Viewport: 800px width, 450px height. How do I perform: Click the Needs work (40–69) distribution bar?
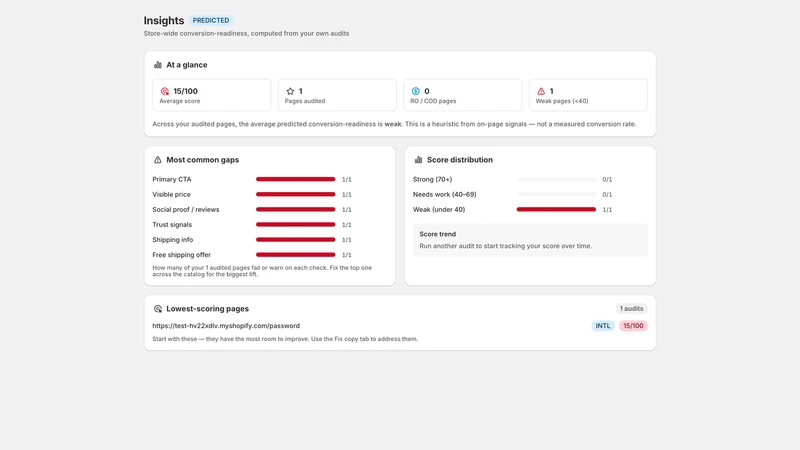coord(556,194)
